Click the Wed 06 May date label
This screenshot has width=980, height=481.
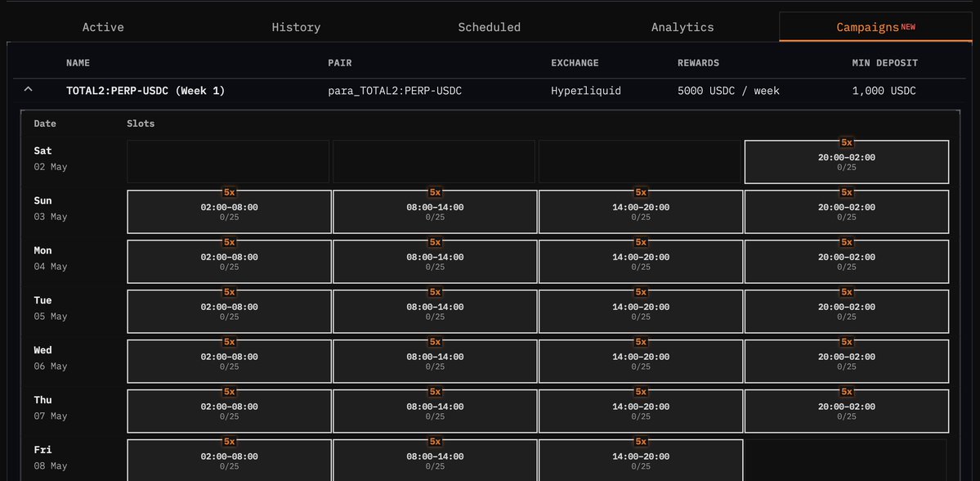pyautogui.click(x=51, y=358)
